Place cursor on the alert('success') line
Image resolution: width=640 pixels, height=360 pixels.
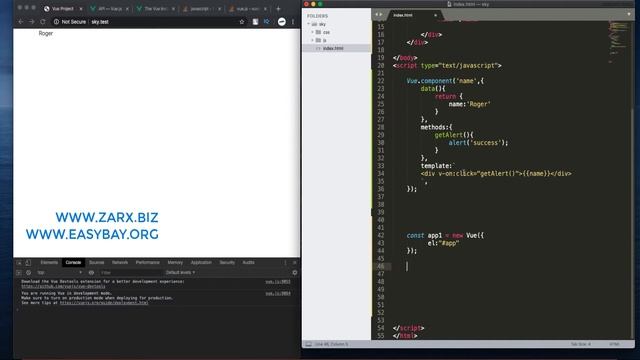(478, 143)
